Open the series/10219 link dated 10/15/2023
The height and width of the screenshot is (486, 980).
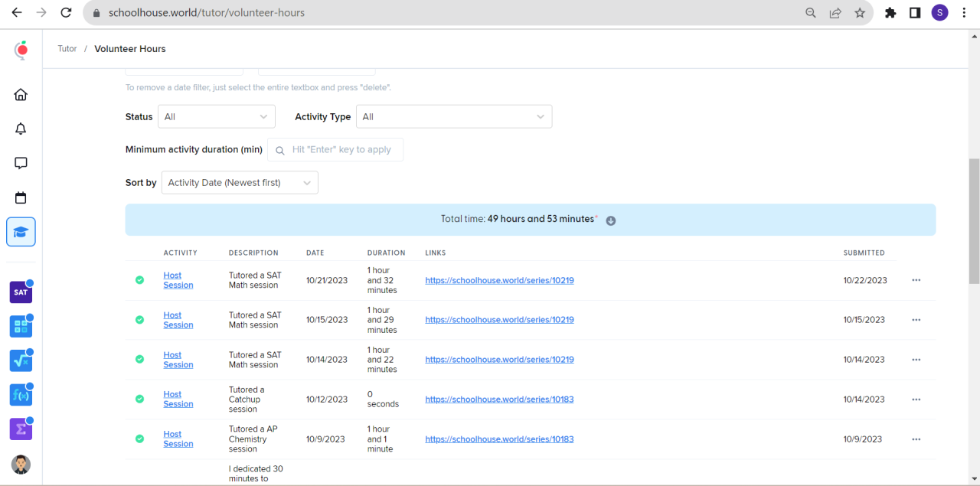[x=499, y=320]
